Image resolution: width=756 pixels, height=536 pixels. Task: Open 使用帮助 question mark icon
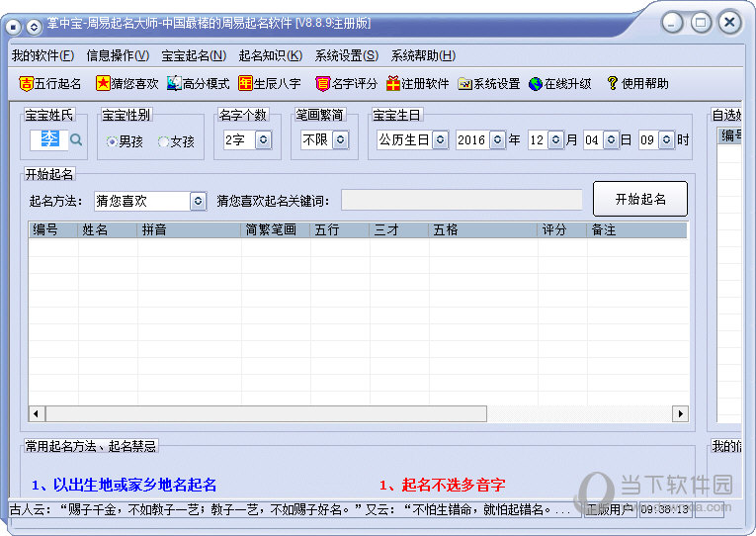612,83
